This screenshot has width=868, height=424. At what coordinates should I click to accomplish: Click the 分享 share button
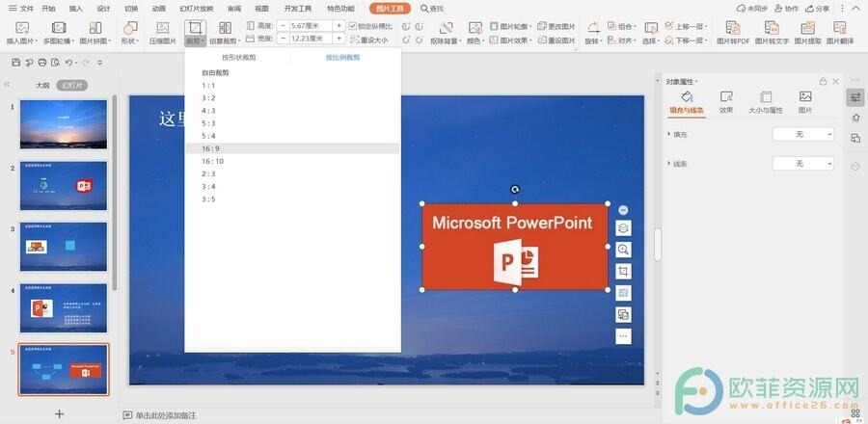818,9
